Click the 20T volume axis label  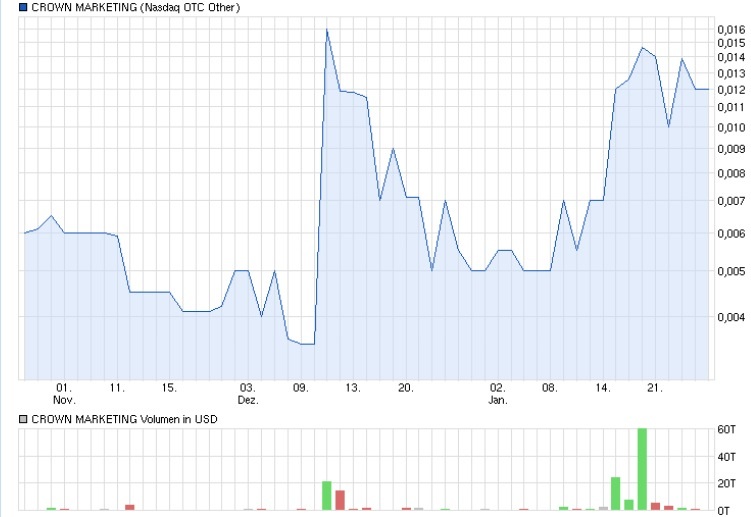tap(727, 483)
